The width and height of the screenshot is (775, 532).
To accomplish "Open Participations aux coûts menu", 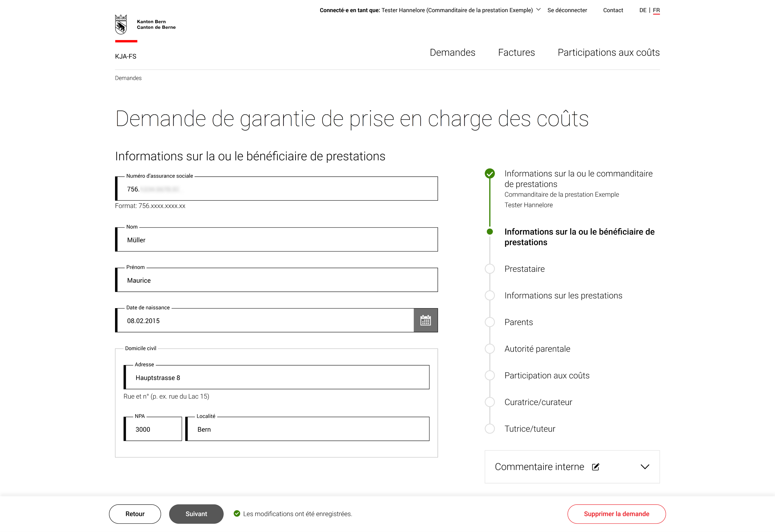I will (608, 52).
